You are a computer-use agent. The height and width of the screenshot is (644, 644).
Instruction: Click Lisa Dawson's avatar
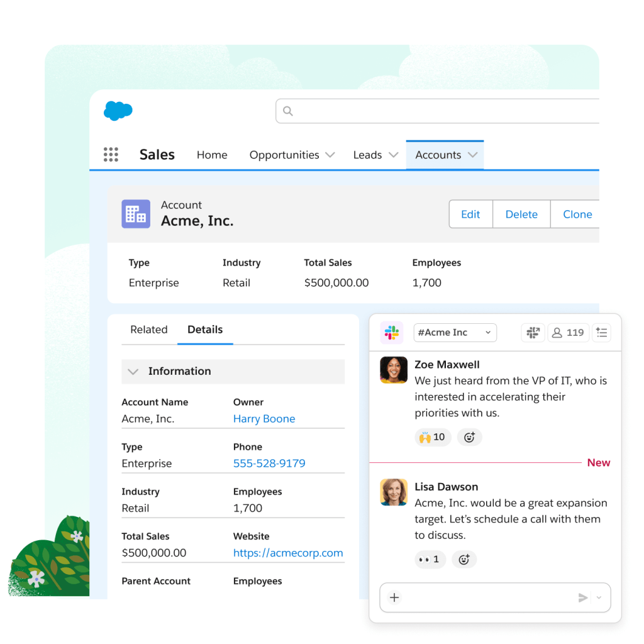click(394, 492)
